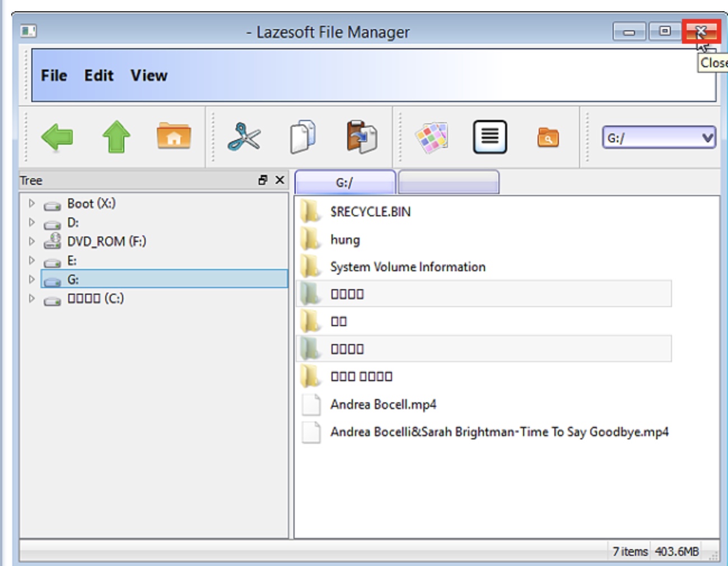The width and height of the screenshot is (728, 566).
Task: Open the Edit menu
Action: coord(99,76)
